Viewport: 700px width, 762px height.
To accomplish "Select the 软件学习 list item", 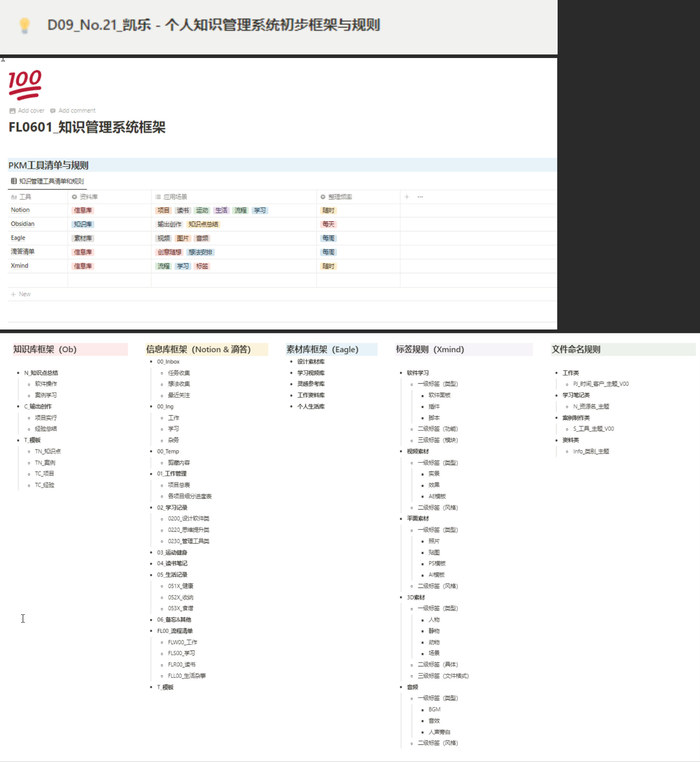I will click(x=418, y=373).
